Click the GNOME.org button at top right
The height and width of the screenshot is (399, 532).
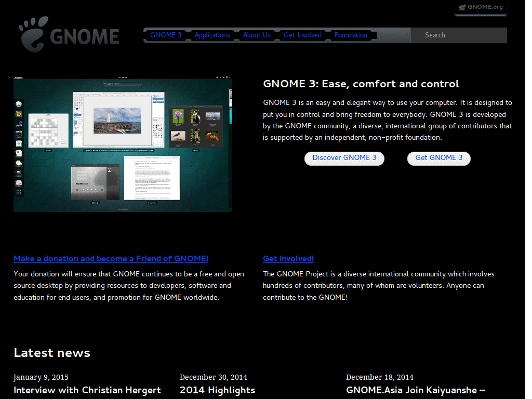point(480,7)
